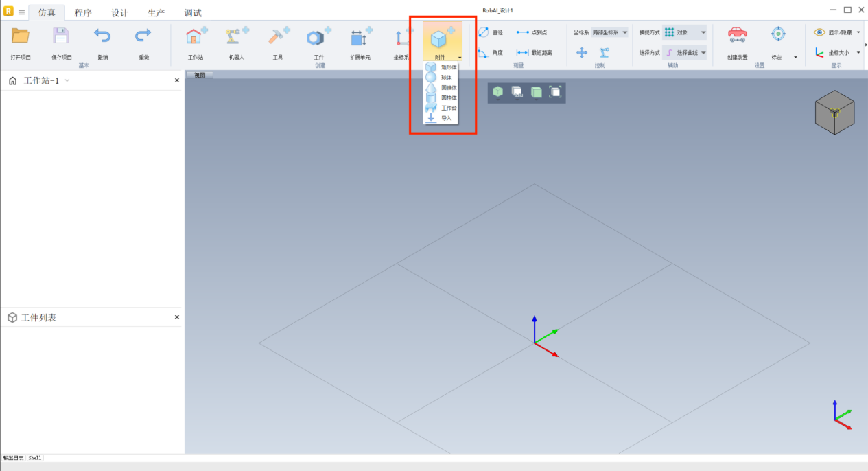Click the 工件 workpiece icon
The width and height of the screenshot is (868, 471).
[x=318, y=37]
